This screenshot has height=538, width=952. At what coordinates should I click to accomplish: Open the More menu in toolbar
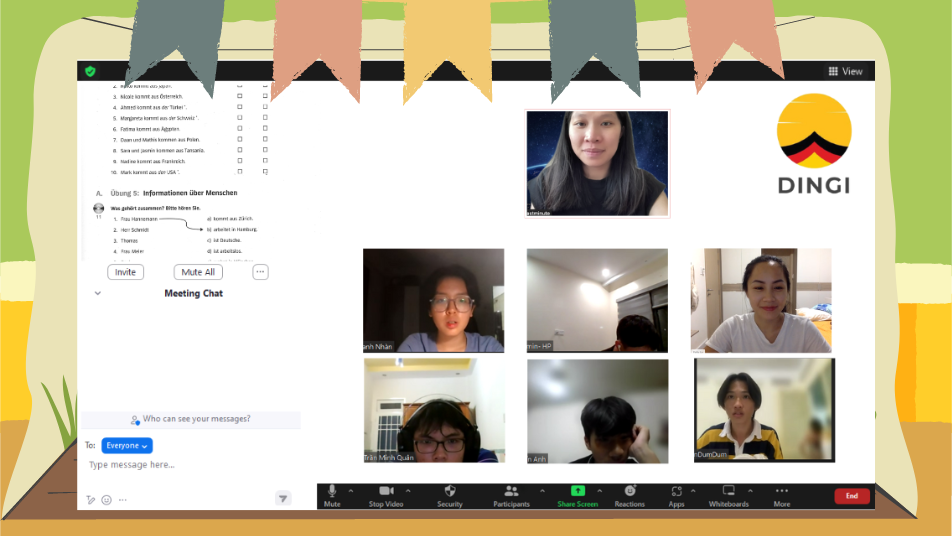782,495
